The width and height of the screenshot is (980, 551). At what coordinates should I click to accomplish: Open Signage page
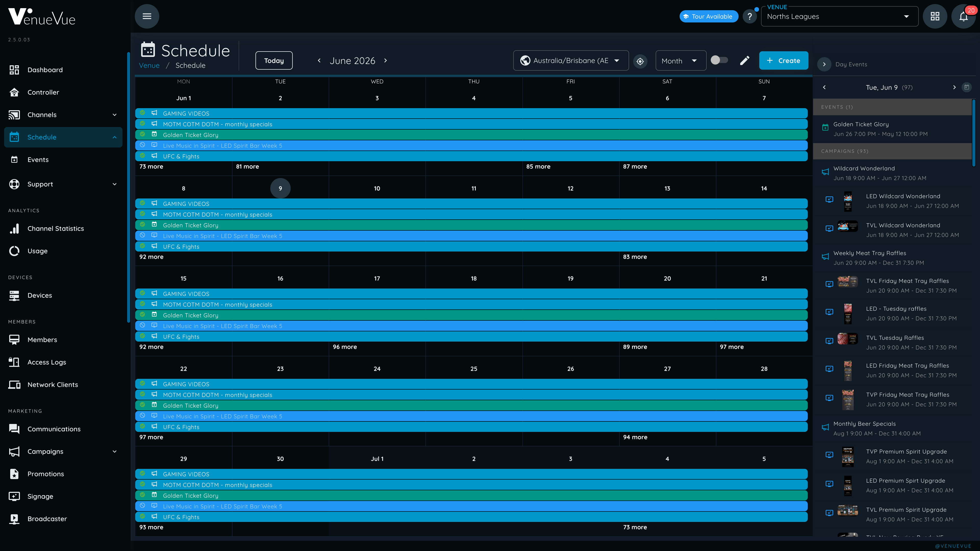click(63, 497)
